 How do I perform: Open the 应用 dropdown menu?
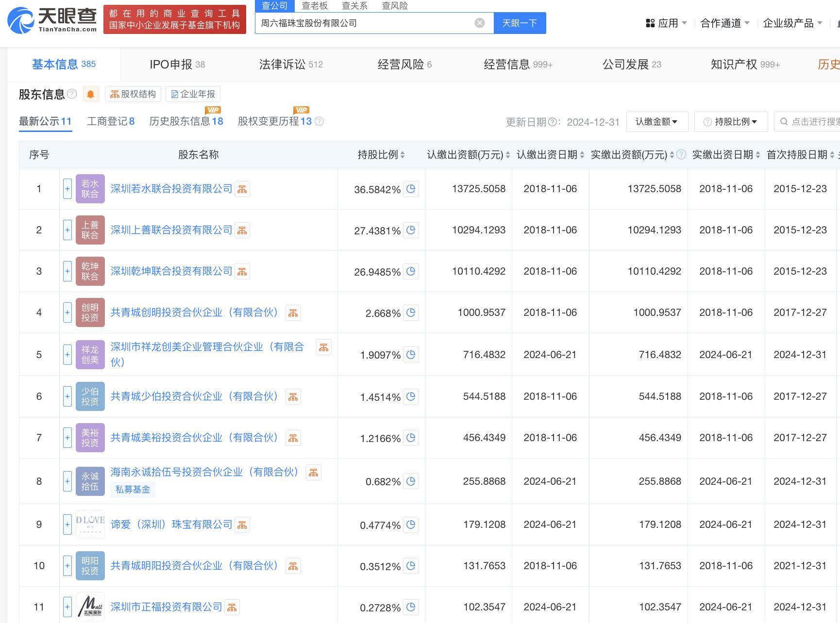pyautogui.click(x=666, y=23)
